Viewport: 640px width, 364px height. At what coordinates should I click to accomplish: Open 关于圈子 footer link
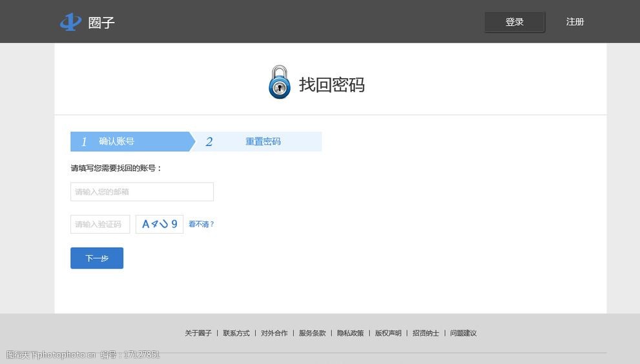coord(198,333)
